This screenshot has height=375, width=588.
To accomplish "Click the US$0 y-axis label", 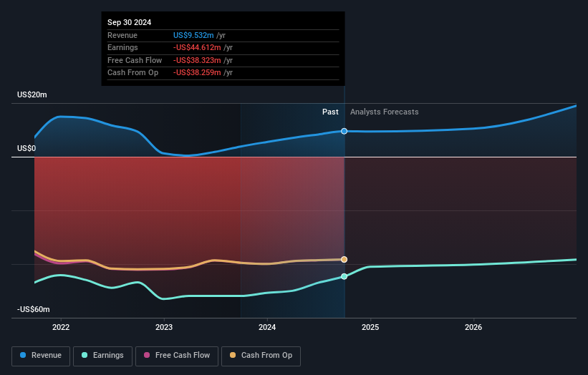I will tap(26, 148).
